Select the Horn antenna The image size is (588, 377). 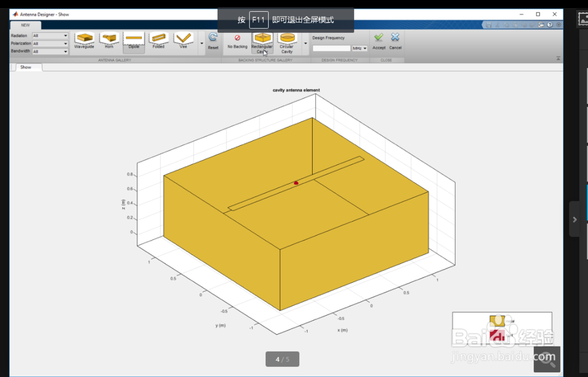(x=109, y=41)
